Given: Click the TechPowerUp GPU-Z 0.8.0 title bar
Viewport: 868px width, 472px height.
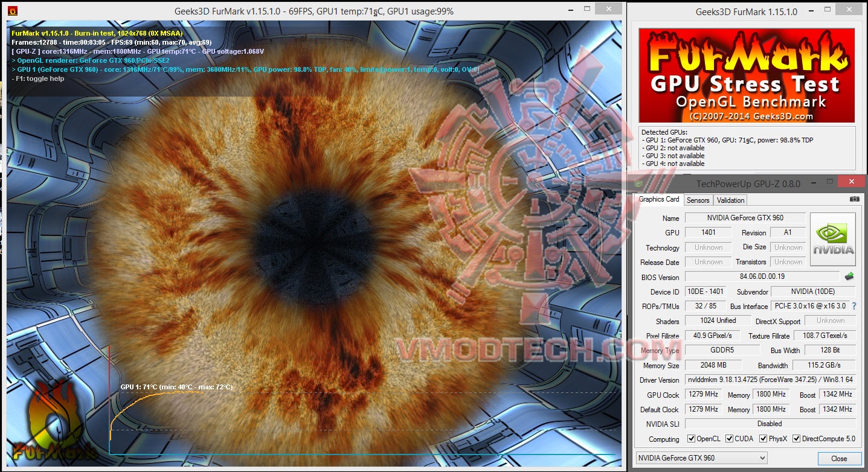Looking at the screenshot, I should point(748,183).
